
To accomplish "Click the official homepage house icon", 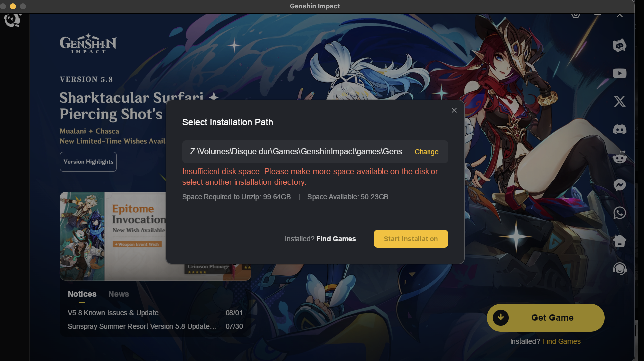I will (619, 241).
